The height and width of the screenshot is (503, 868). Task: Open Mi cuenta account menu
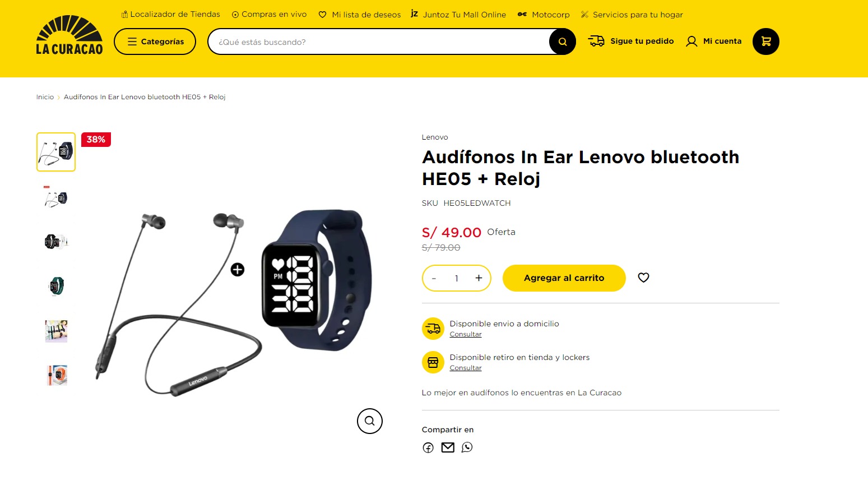pyautogui.click(x=713, y=41)
